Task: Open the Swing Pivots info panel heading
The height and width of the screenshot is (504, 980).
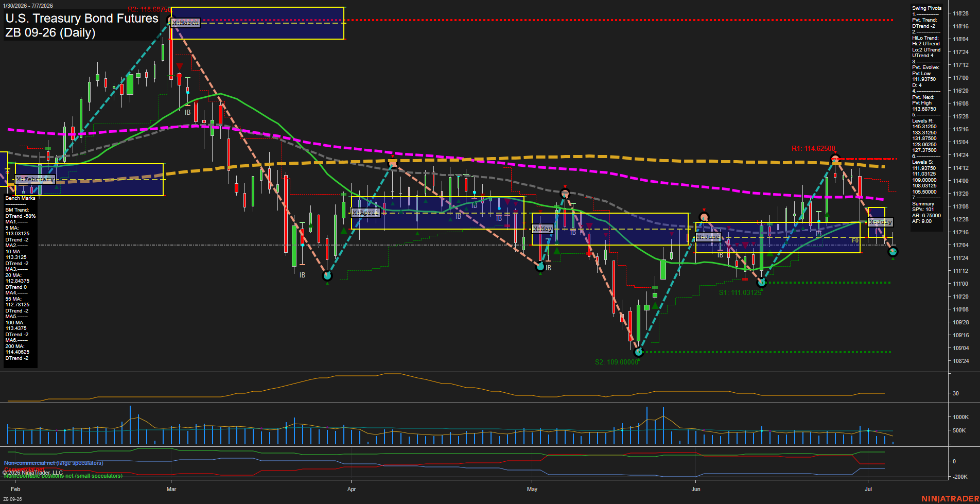Action: click(x=927, y=8)
